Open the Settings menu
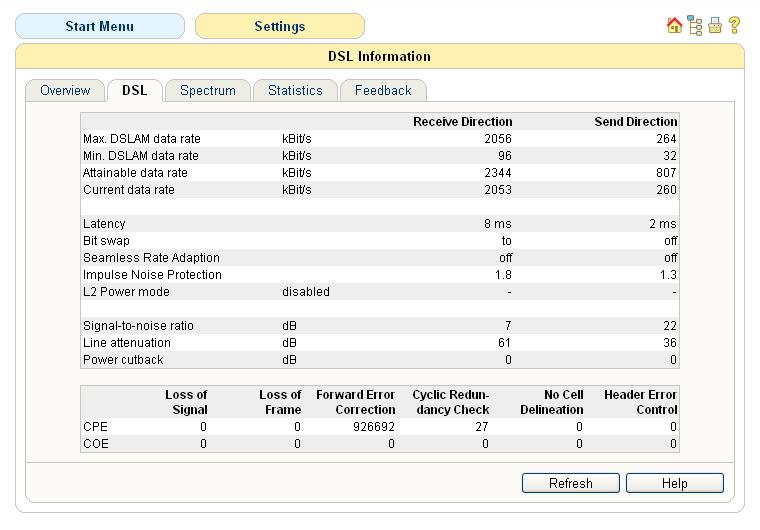The width and height of the screenshot is (760, 530). pyautogui.click(x=280, y=26)
